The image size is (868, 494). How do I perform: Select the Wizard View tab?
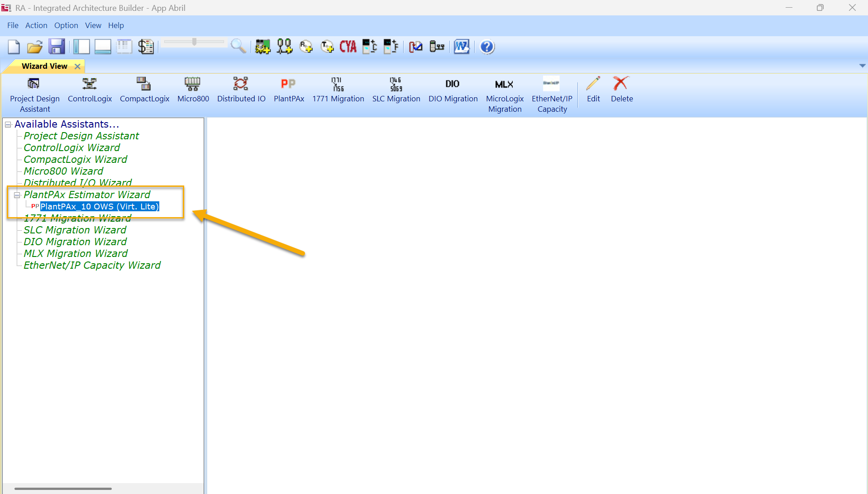click(x=44, y=66)
